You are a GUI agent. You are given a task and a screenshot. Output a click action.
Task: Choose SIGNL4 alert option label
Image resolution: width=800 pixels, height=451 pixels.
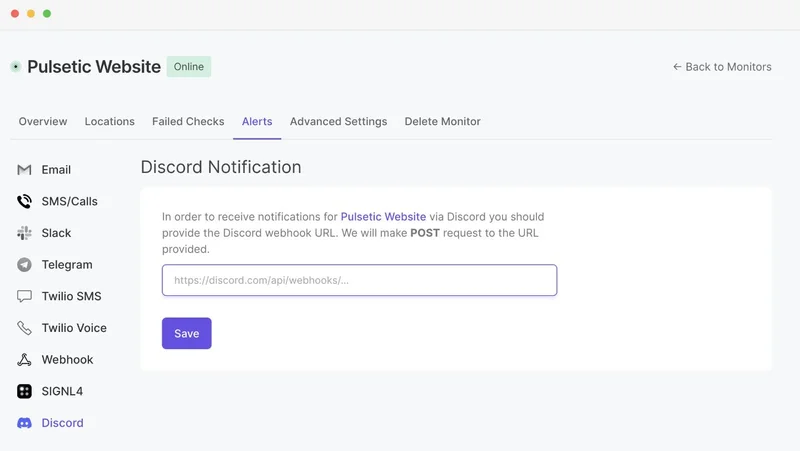(x=62, y=391)
